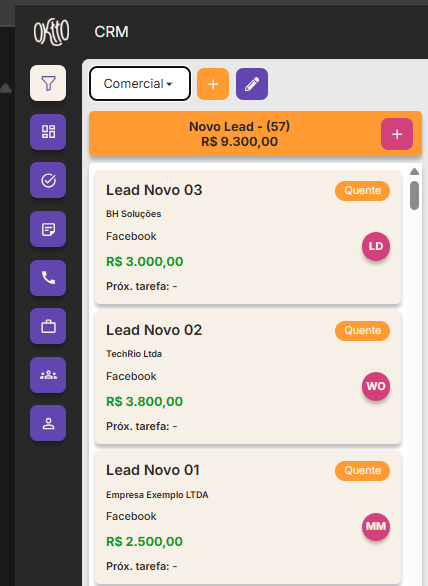Viewport: 428px width, 586px height.
Task: Open the tasks checkmark icon
Action: tap(48, 181)
